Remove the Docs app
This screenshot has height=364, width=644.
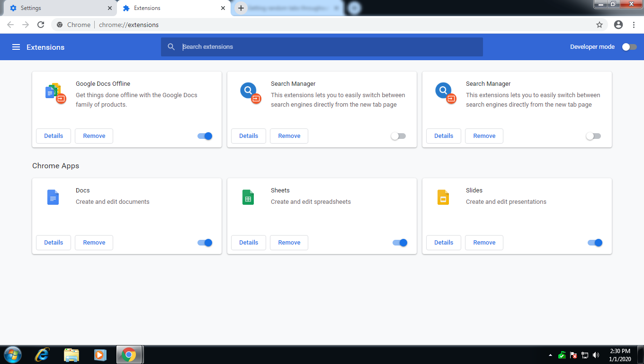tap(94, 243)
